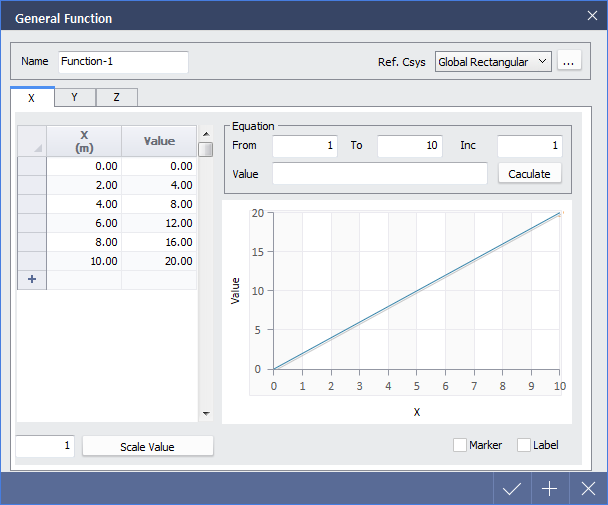608x505 pixels.
Task: Click the checkmark OK icon
Action: [x=512, y=489]
